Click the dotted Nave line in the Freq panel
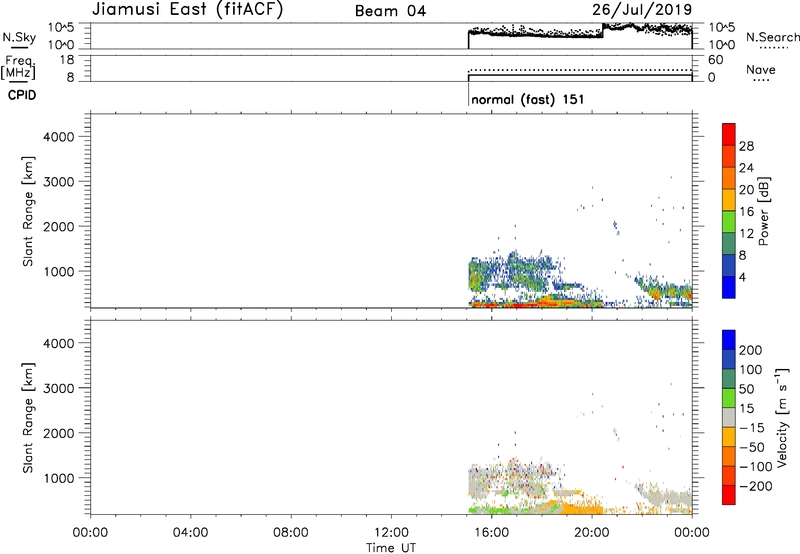This screenshot has width=800, height=554. [x=580, y=70]
